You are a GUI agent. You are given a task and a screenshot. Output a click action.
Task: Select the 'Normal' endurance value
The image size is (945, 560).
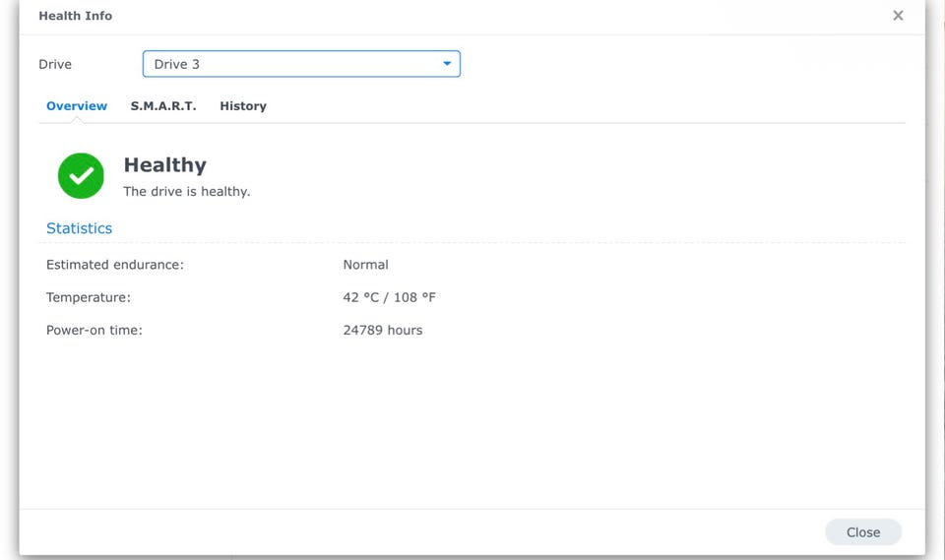366,265
